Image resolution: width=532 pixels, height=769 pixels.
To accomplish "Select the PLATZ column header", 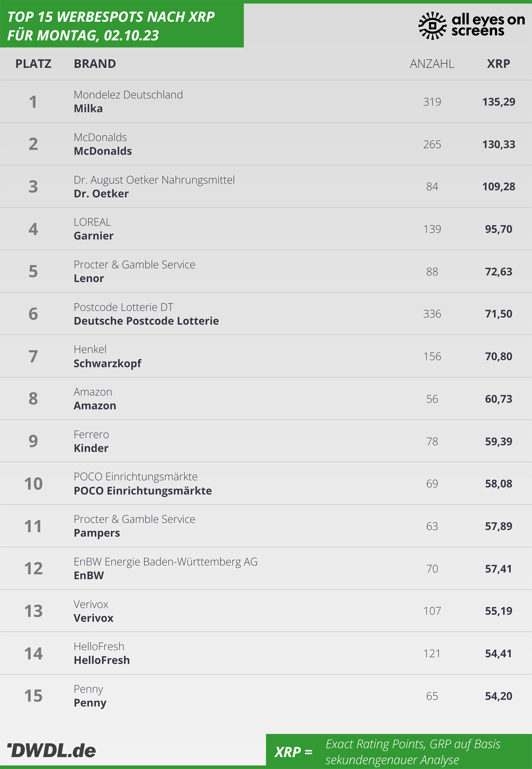I will [33, 64].
